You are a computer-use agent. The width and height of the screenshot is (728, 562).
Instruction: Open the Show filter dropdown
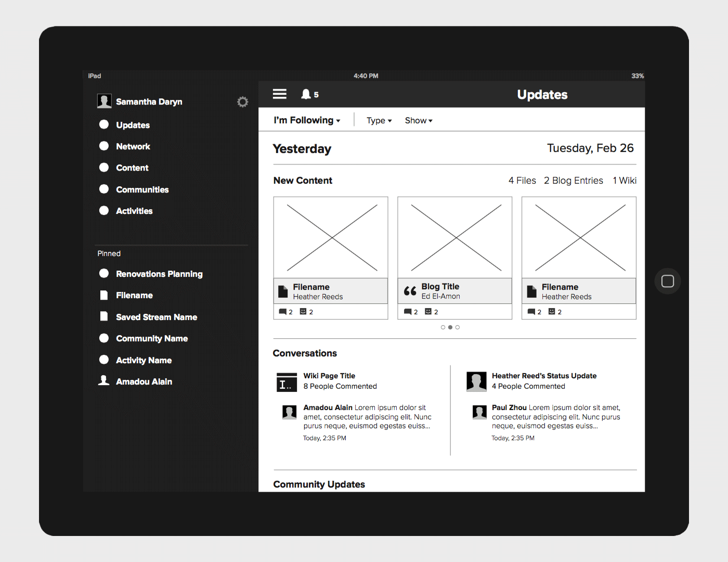tap(419, 121)
